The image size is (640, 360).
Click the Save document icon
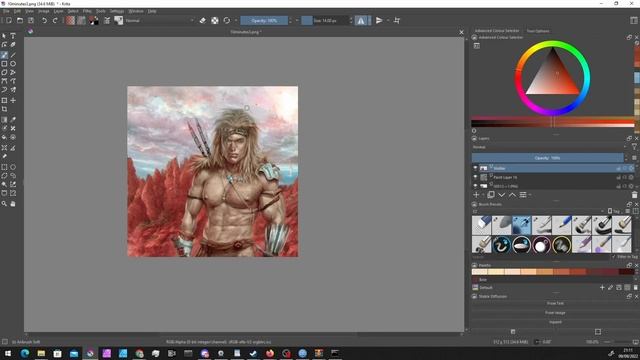31,20
